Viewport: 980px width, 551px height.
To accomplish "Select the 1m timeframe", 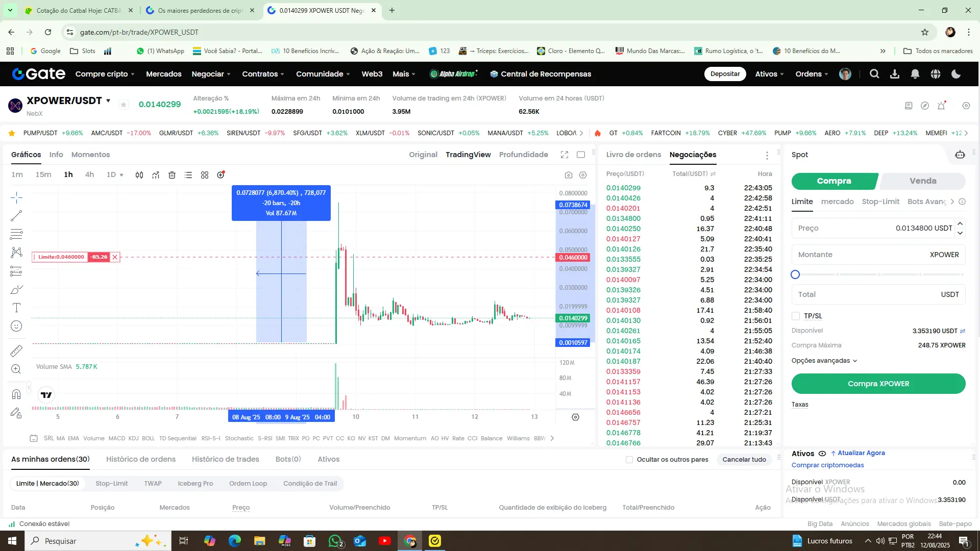I will (17, 174).
